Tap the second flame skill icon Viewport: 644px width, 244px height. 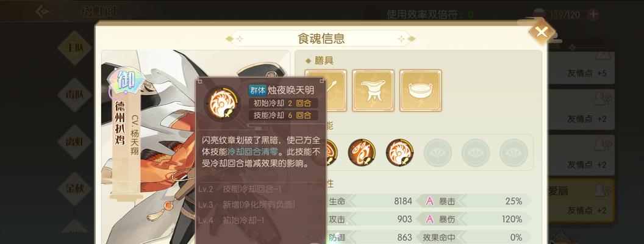click(362, 152)
